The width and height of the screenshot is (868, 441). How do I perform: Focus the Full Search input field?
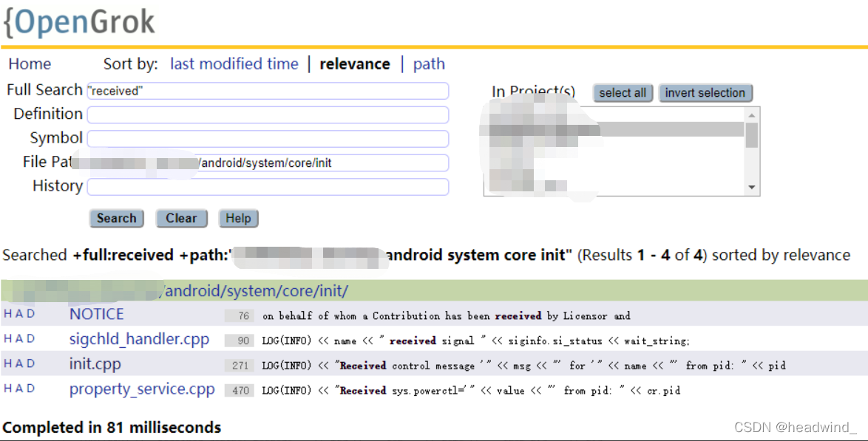pyautogui.click(x=268, y=91)
